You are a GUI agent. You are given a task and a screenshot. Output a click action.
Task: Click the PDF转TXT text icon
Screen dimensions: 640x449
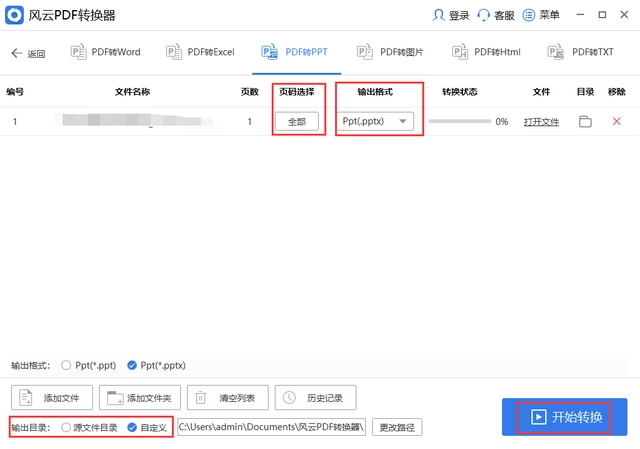tap(556, 52)
